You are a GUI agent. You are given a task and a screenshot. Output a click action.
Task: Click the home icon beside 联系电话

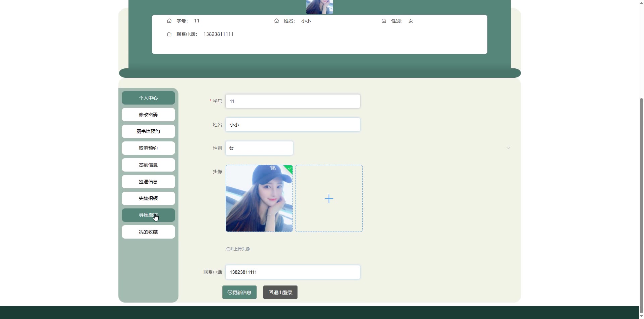click(x=169, y=34)
